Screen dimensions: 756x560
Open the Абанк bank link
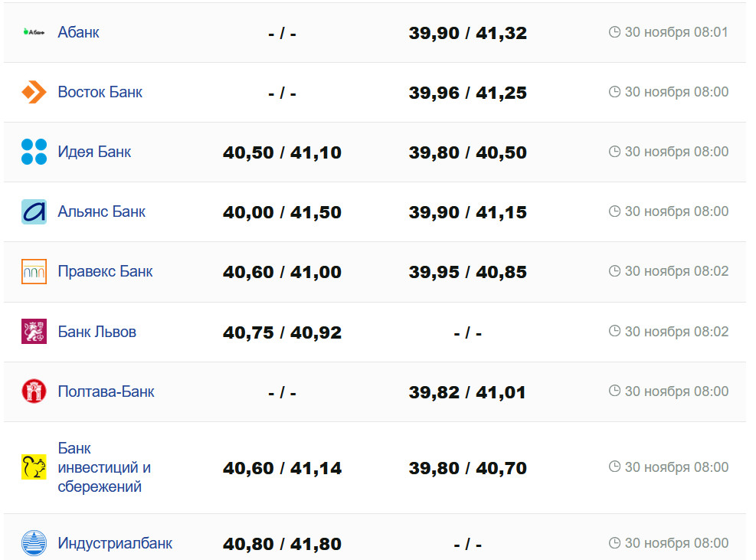click(x=78, y=32)
